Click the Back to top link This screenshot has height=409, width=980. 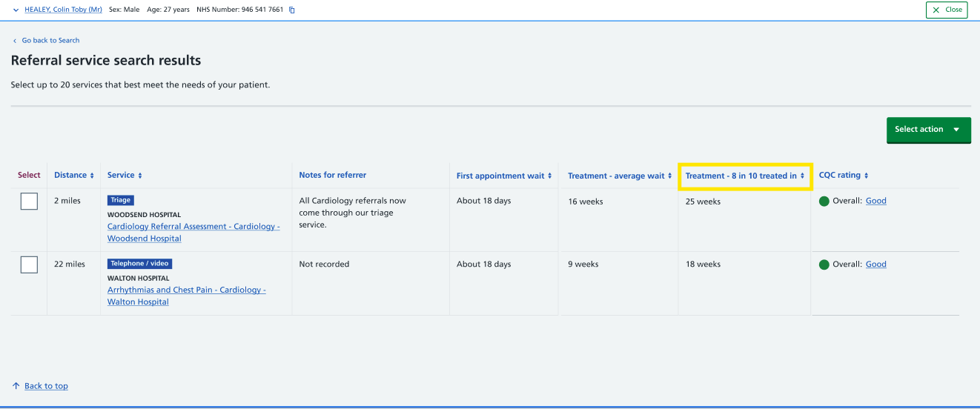pyautogui.click(x=46, y=386)
